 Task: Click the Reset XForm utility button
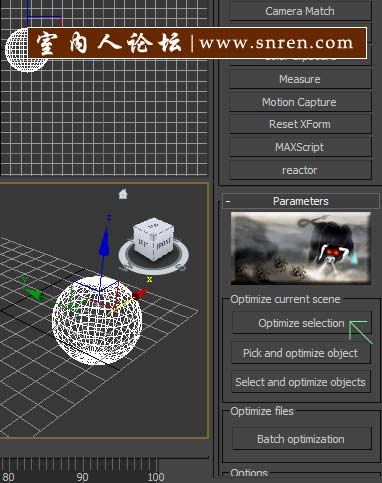(300, 124)
